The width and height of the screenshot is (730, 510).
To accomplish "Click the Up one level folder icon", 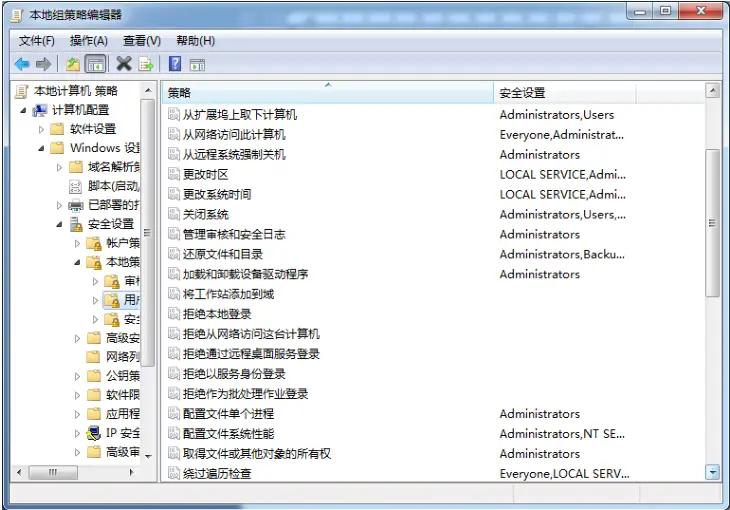I will (x=73, y=64).
